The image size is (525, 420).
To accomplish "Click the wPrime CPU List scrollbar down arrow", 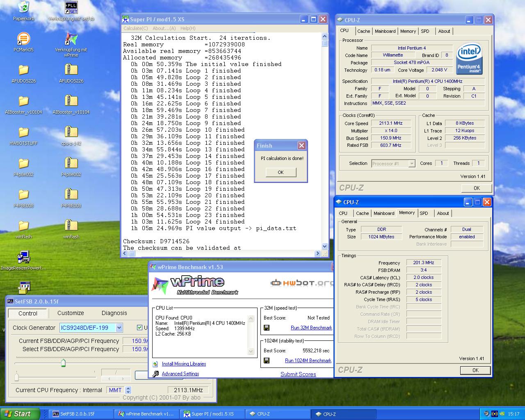I will pyautogui.click(x=251, y=352).
